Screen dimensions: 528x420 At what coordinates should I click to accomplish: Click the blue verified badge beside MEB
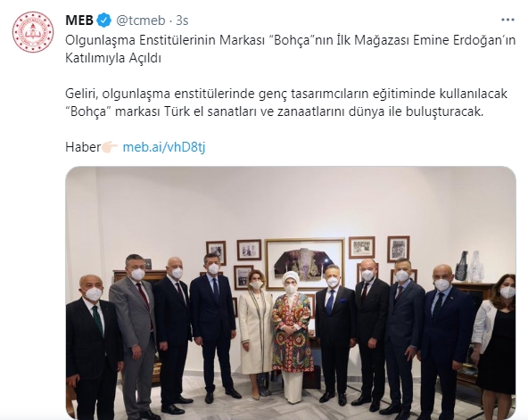point(104,21)
